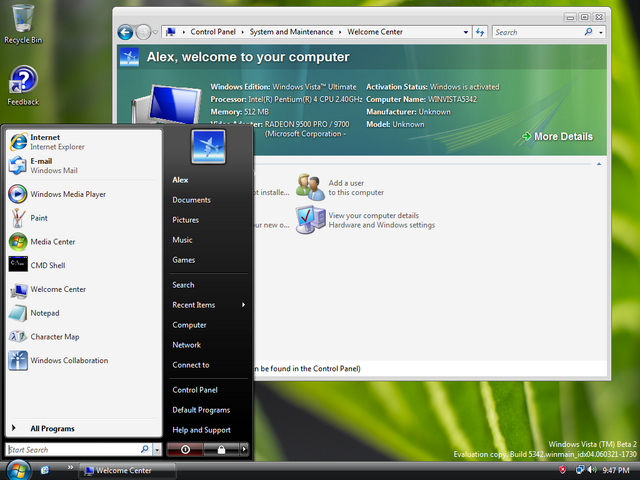This screenshot has height=480, width=640.
Task: Show hidden quick launch items chevron
Action: tap(70, 467)
